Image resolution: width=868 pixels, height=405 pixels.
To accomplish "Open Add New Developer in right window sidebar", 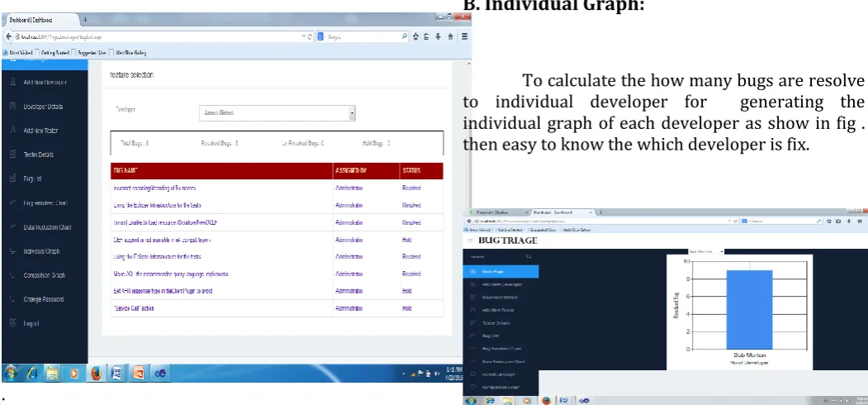I will (501, 284).
